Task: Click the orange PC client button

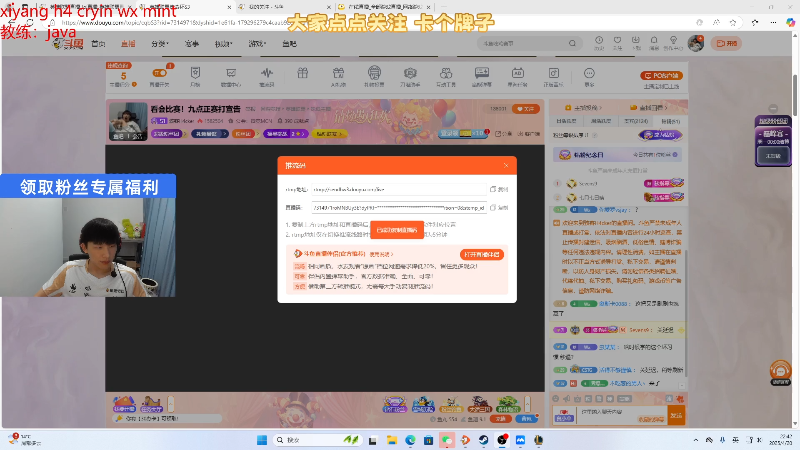Action: point(661,76)
